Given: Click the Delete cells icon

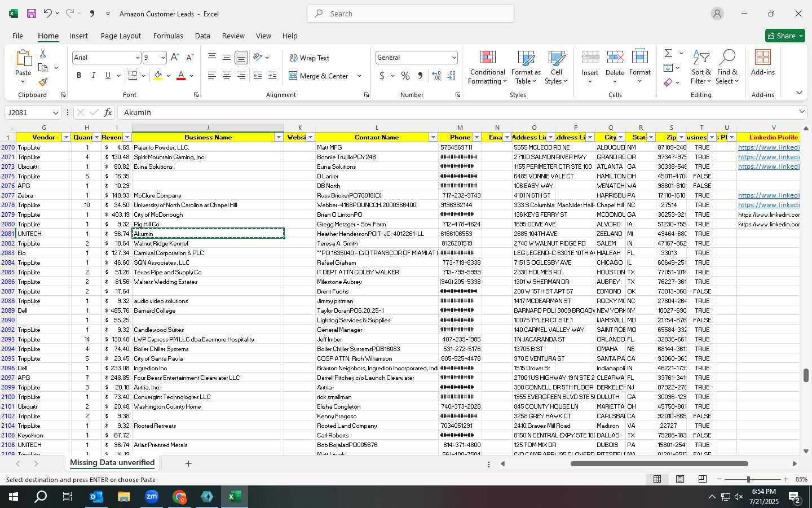Looking at the screenshot, I should [x=615, y=58].
